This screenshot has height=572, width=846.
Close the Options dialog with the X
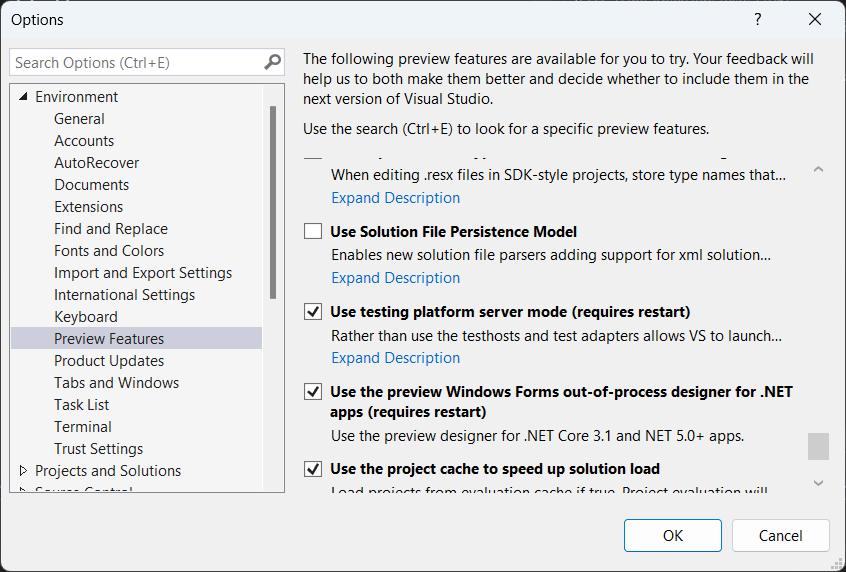click(815, 19)
